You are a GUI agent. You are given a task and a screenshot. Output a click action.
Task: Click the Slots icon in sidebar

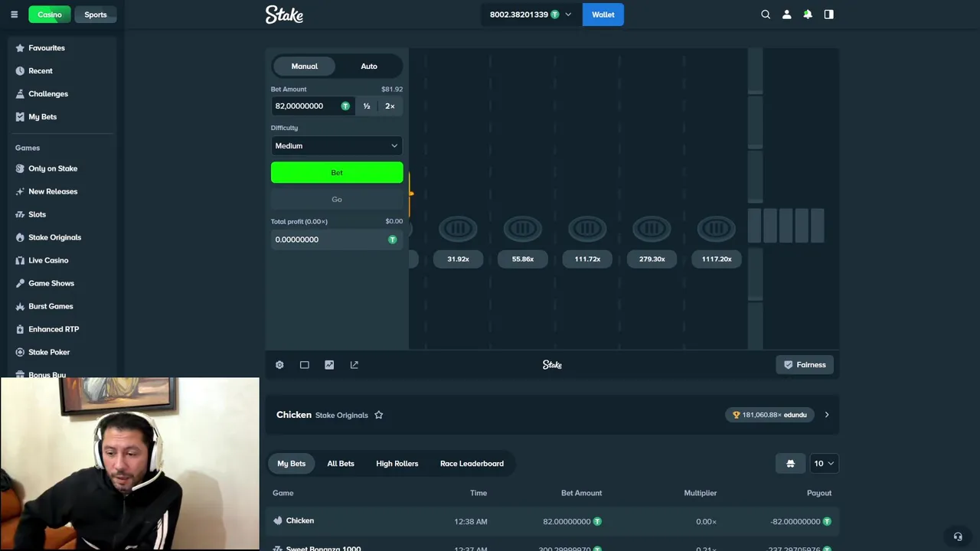click(x=21, y=214)
